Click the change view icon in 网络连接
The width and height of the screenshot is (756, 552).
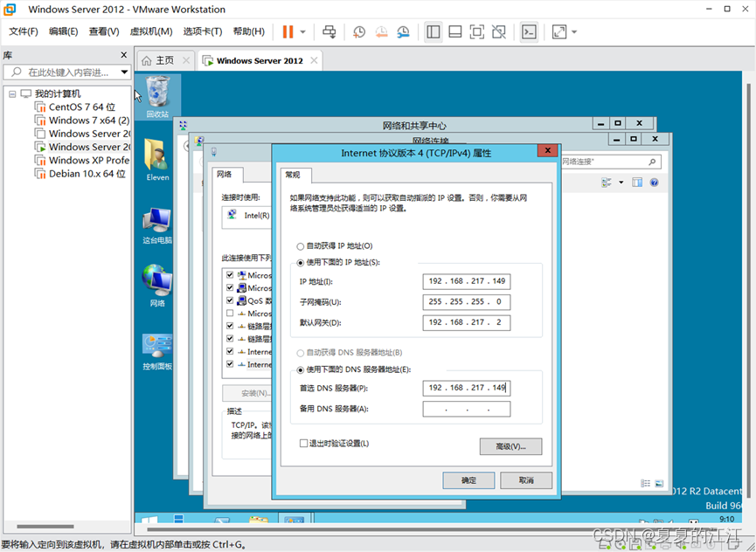click(607, 183)
